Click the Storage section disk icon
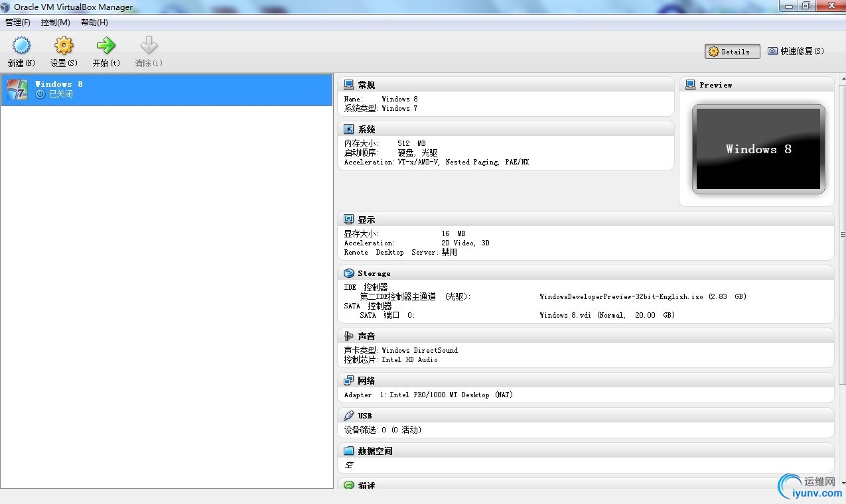This screenshot has width=846, height=504. pos(348,273)
